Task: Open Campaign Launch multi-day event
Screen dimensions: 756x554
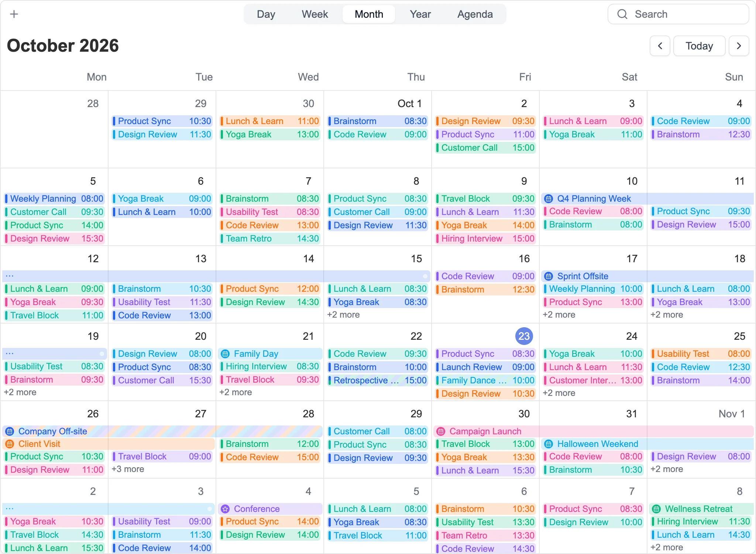Action: 594,431
